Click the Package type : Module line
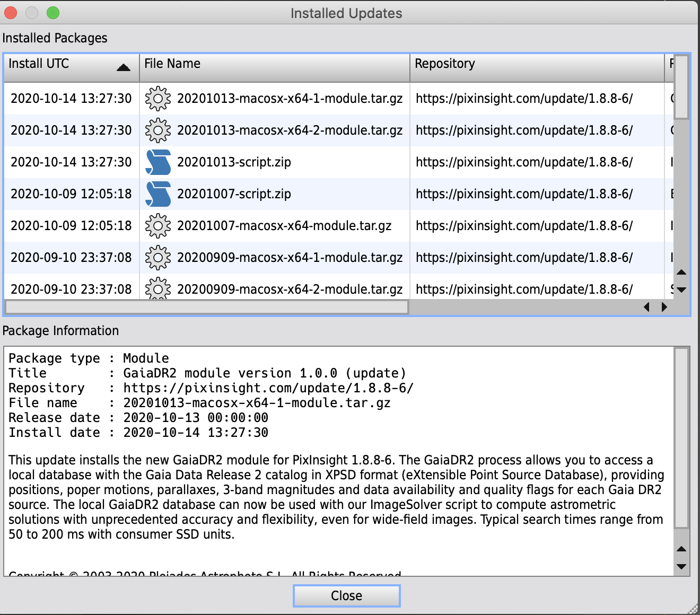The width and height of the screenshot is (700, 615). point(89,358)
